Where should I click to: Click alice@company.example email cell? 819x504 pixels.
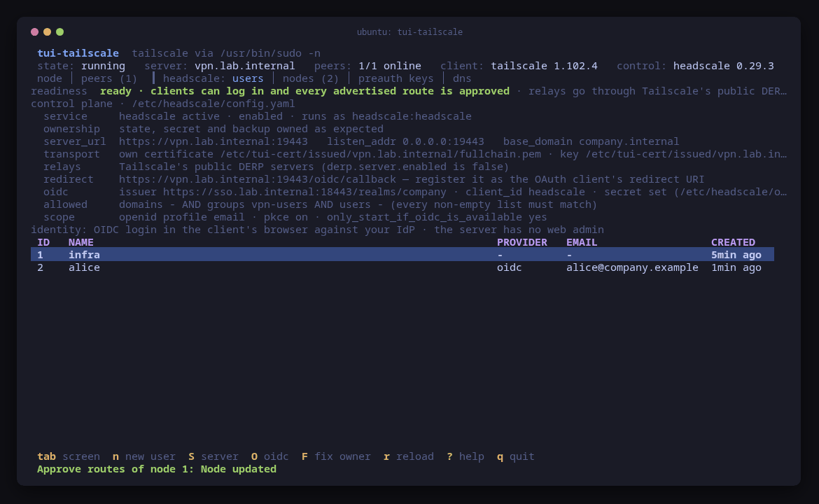tap(632, 267)
